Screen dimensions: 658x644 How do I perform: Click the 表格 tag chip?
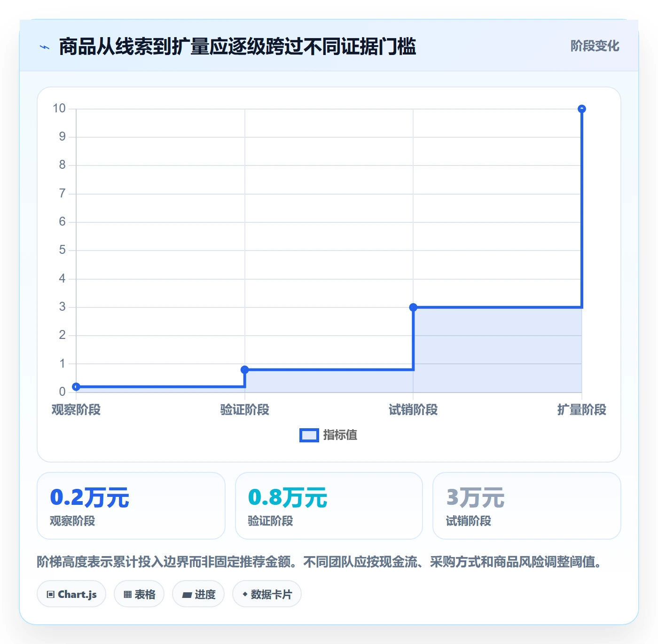tap(139, 594)
